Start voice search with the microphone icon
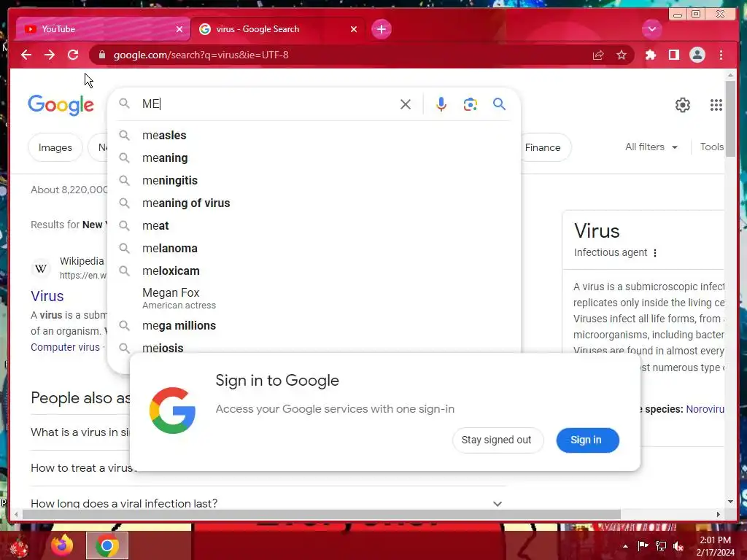Viewport: 747px width, 560px height. pos(441,104)
